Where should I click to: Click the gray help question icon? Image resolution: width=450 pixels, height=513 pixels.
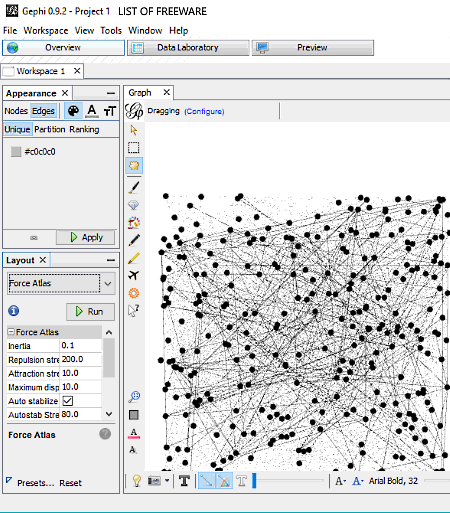(105, 434)
